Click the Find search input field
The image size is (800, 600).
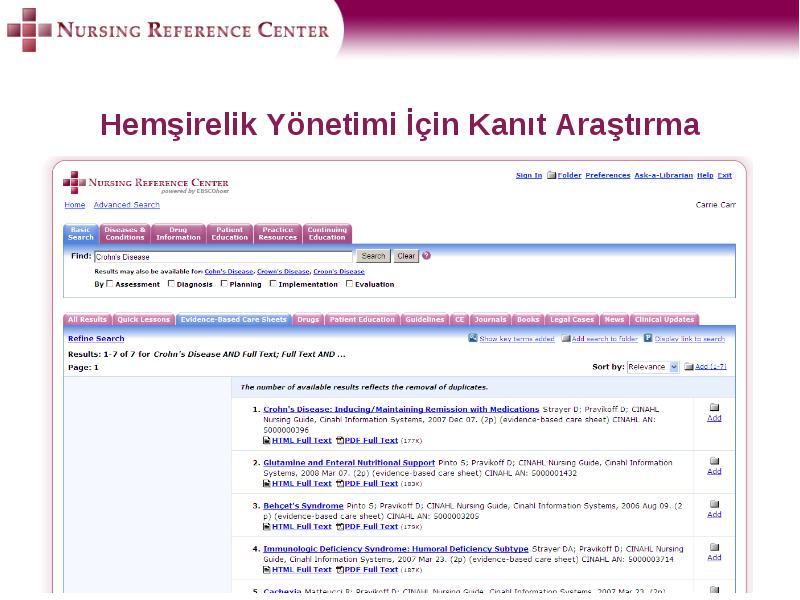click(223, 257)
